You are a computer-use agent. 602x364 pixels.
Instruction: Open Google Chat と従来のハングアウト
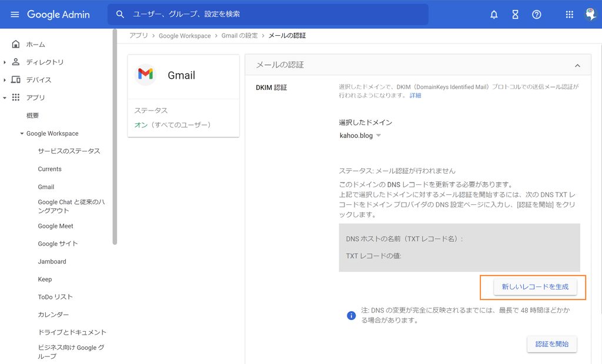tap(71, 206)
